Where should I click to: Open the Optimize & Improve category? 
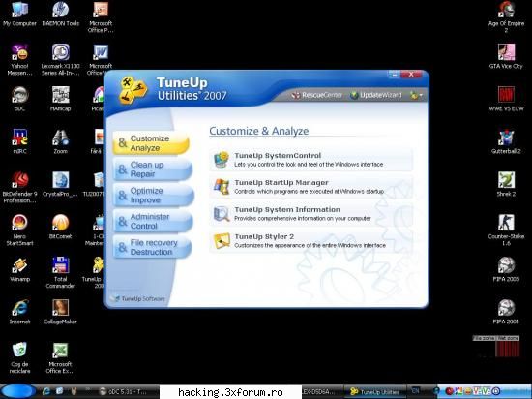[x=153, y=196]
